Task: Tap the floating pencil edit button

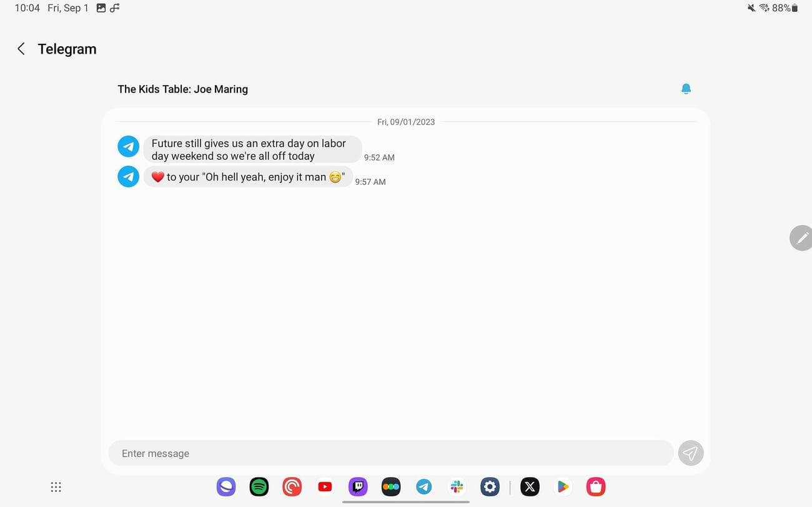Action: click(802, 238)
